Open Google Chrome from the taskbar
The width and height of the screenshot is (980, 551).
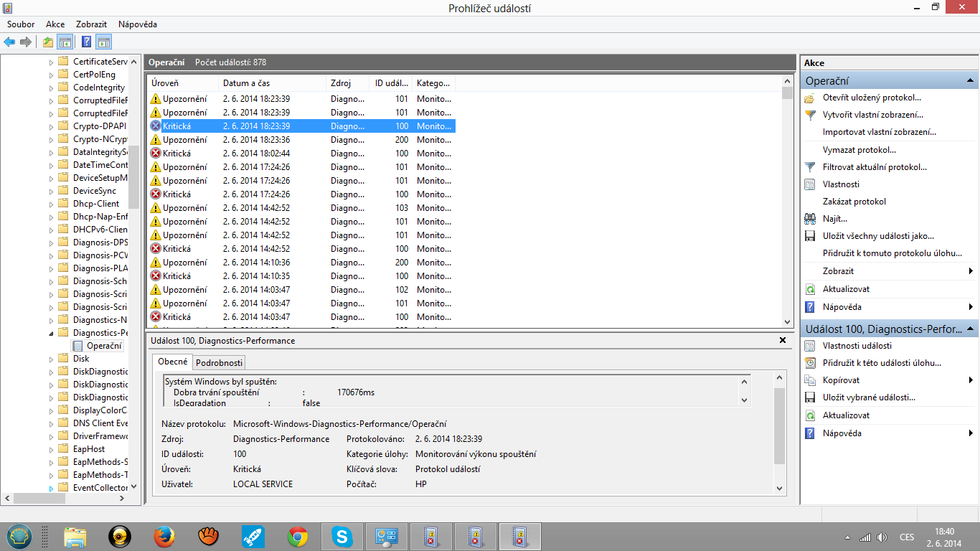[x=298, y=537]
